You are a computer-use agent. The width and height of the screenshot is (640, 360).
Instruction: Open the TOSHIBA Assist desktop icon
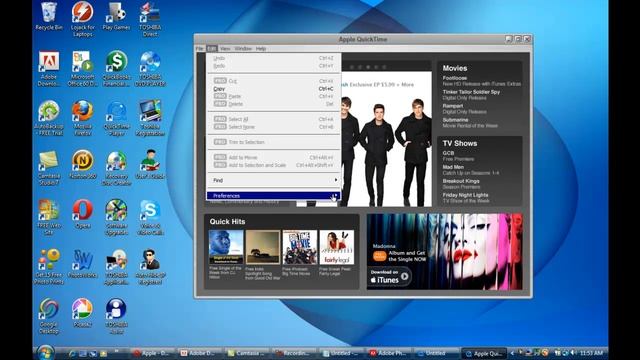[116, 316]
